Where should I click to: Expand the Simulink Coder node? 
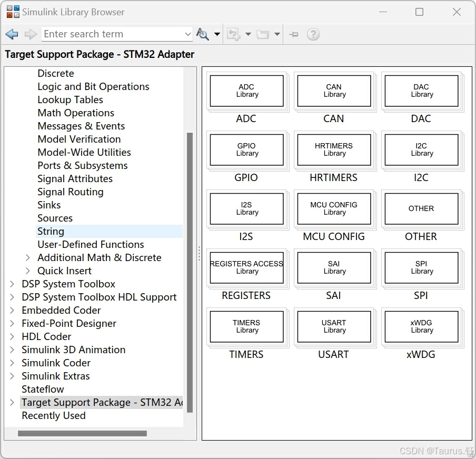point(12,363)
